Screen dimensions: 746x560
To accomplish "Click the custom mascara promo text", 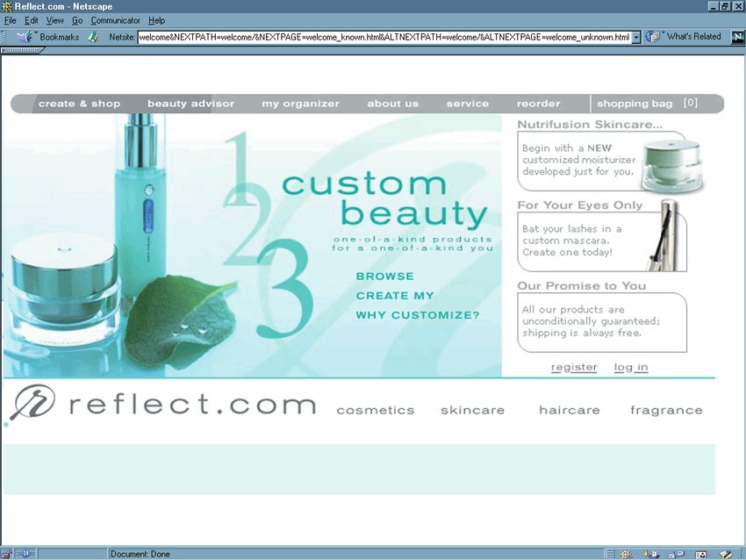I will [x=572, y=241].
